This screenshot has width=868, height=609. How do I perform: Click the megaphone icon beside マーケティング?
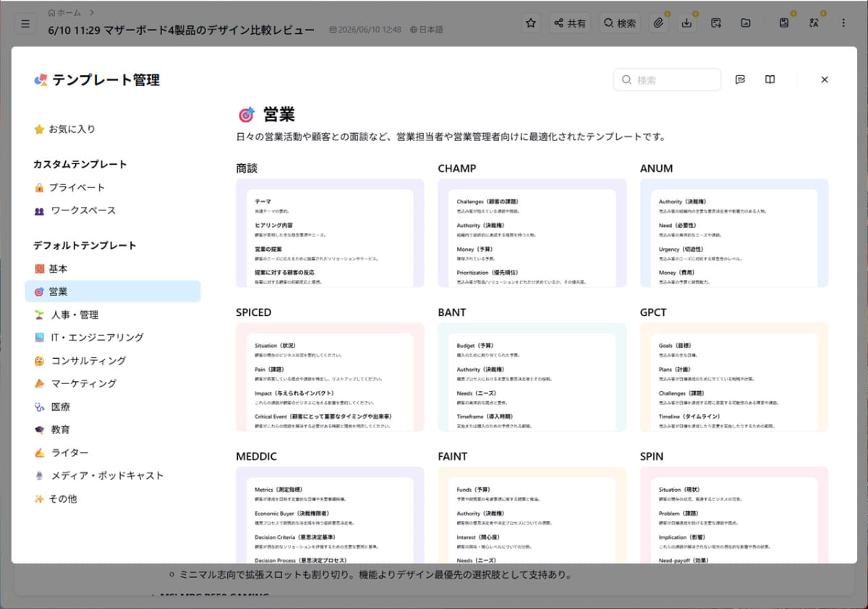click(x=39, y=383)
